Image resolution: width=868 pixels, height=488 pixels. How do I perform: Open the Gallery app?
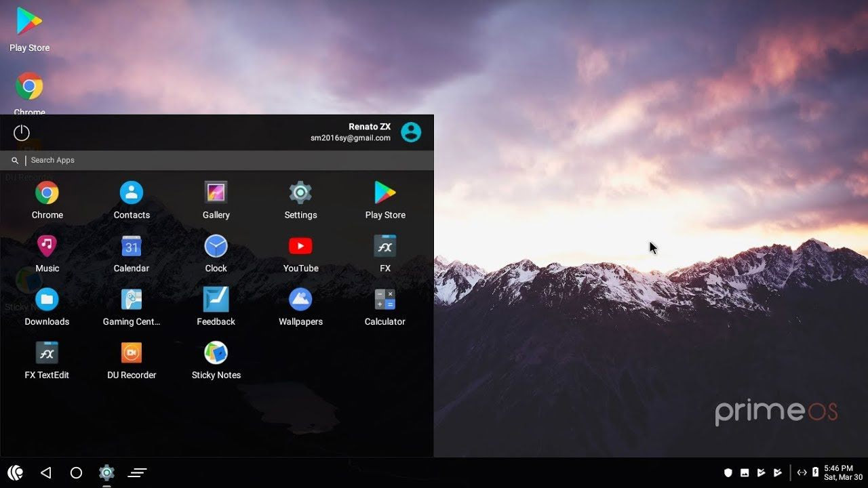pyautogui.click(x=216, y=200)
